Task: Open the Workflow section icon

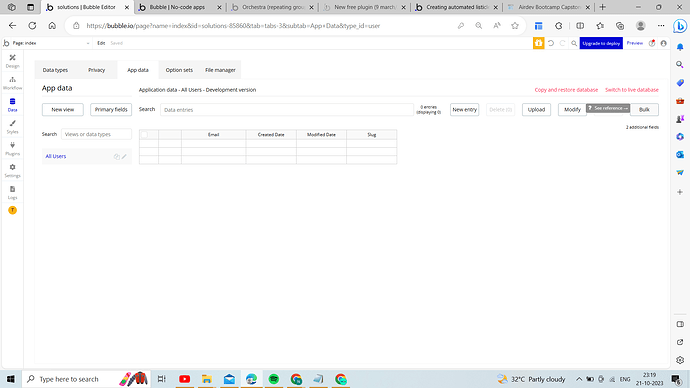Action: tap(12, 80)
